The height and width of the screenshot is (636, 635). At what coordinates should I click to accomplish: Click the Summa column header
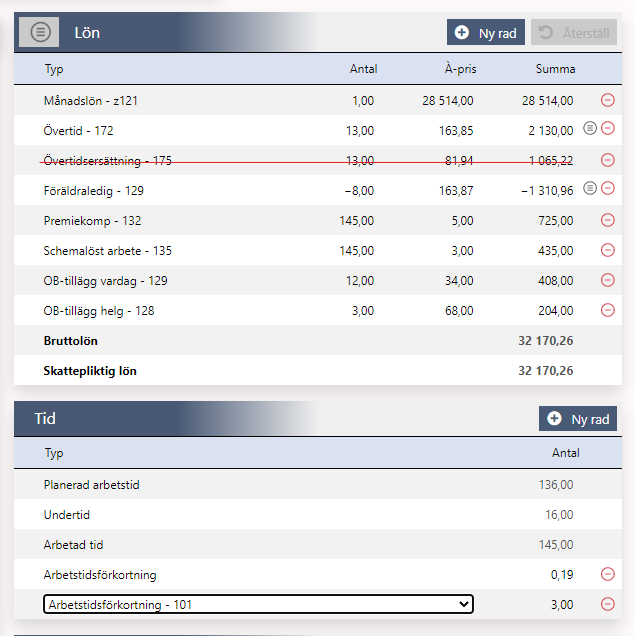(x=555, y=69)
